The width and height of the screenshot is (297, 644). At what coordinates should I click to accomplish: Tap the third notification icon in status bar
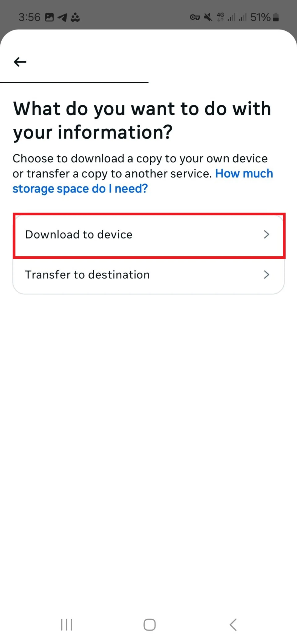[x=75, y=17]
